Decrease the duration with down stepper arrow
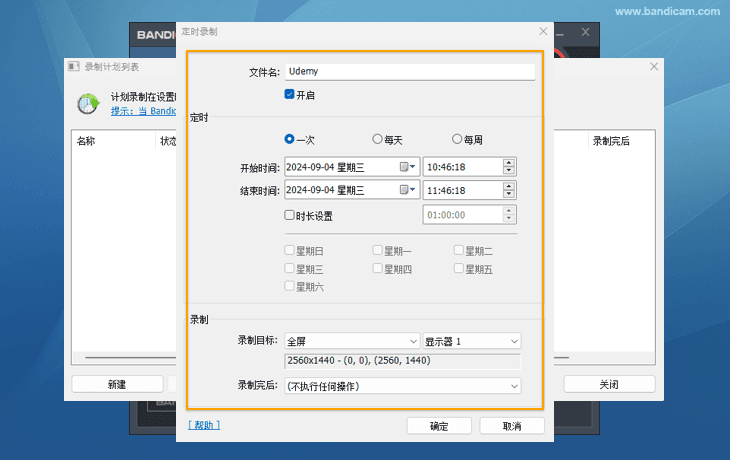 point(509,219)
